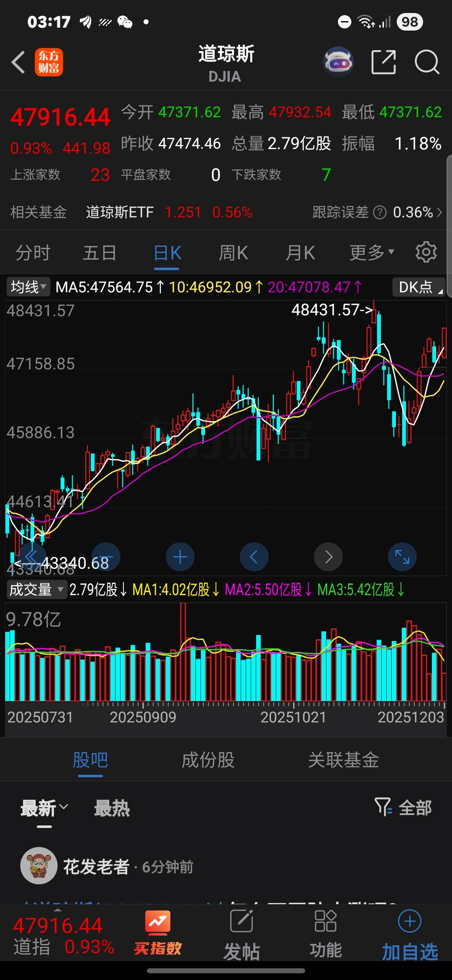
Task: Toggle DK点 indicator
Action: tap(419, 287)
